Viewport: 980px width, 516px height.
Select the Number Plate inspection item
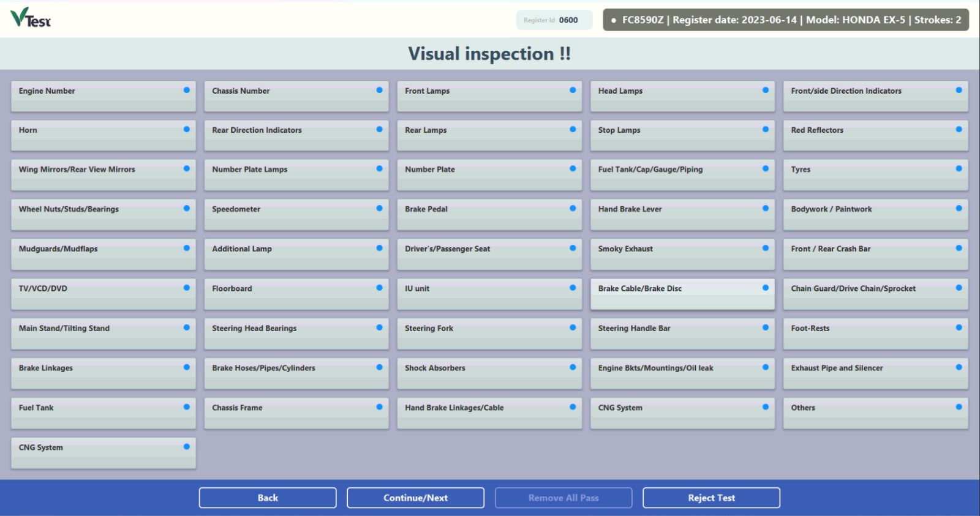489,175
